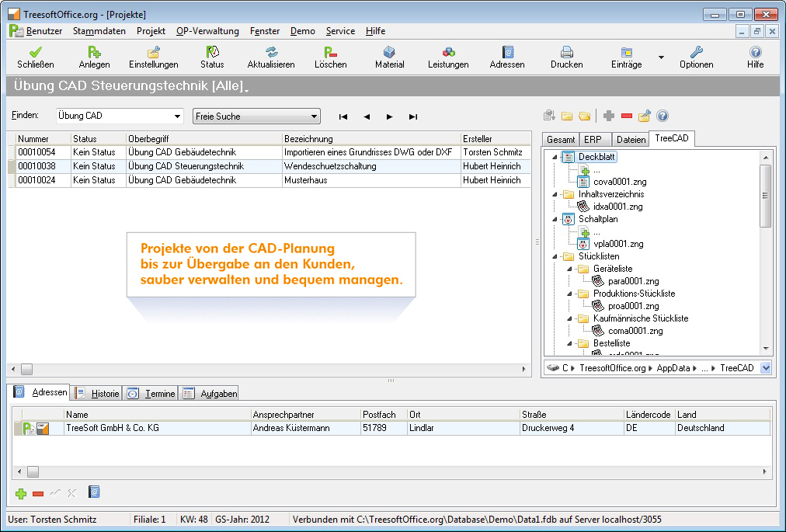
Task: Click the green plus icon below address list
Action: [21, 493]
